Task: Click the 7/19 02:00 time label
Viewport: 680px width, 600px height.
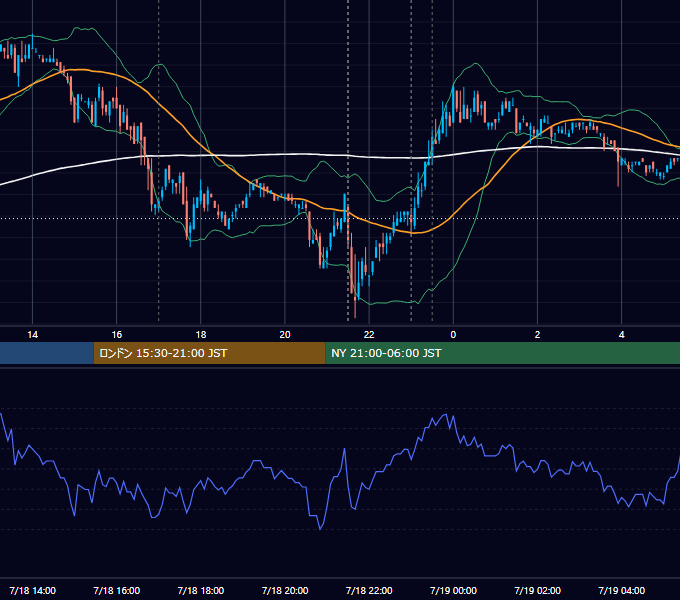Action: click(537, 590)
